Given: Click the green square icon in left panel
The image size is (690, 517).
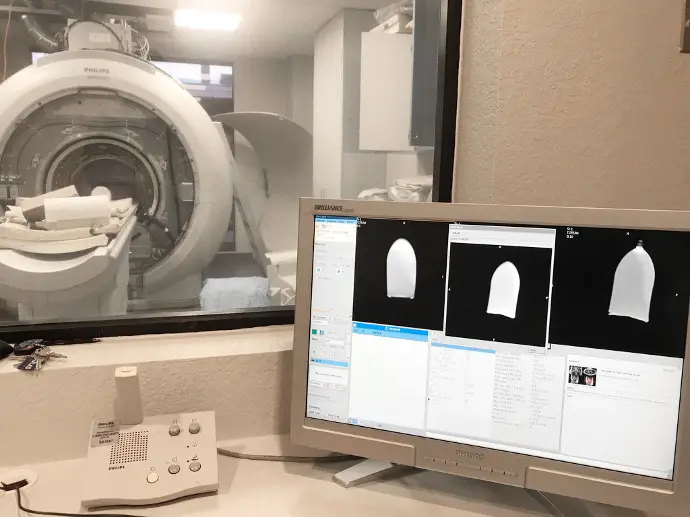Looking at the screenshot, I should tap(316, 332).
